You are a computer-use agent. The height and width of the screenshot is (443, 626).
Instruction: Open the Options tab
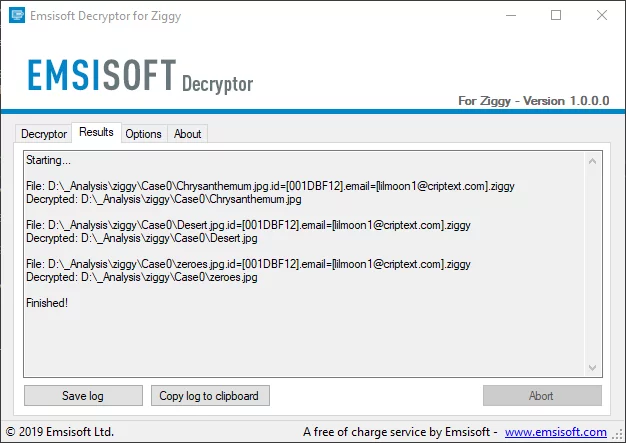[x=143, y=134]
